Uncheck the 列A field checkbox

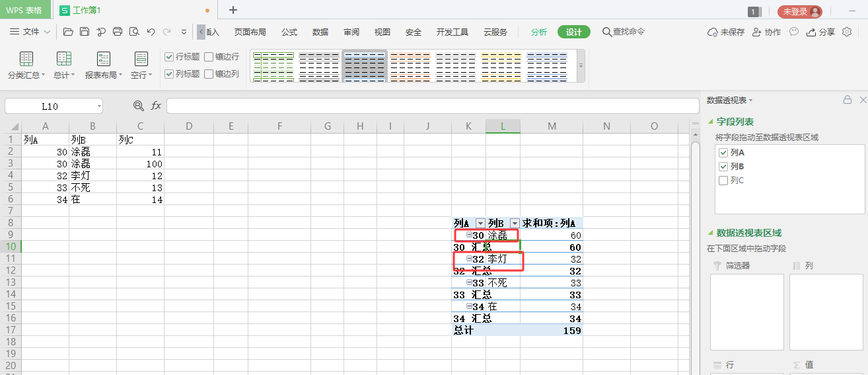coord(723,153)
